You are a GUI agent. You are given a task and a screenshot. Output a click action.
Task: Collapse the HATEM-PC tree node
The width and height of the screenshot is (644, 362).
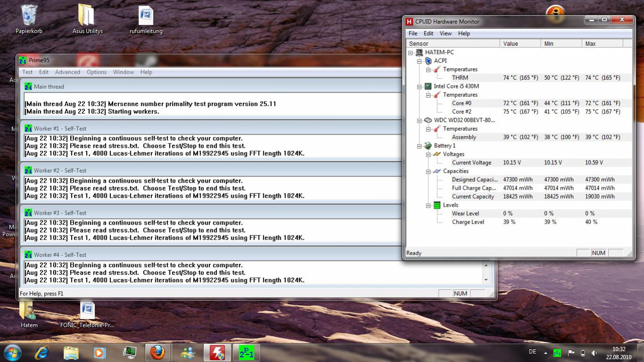coord(410,52)
